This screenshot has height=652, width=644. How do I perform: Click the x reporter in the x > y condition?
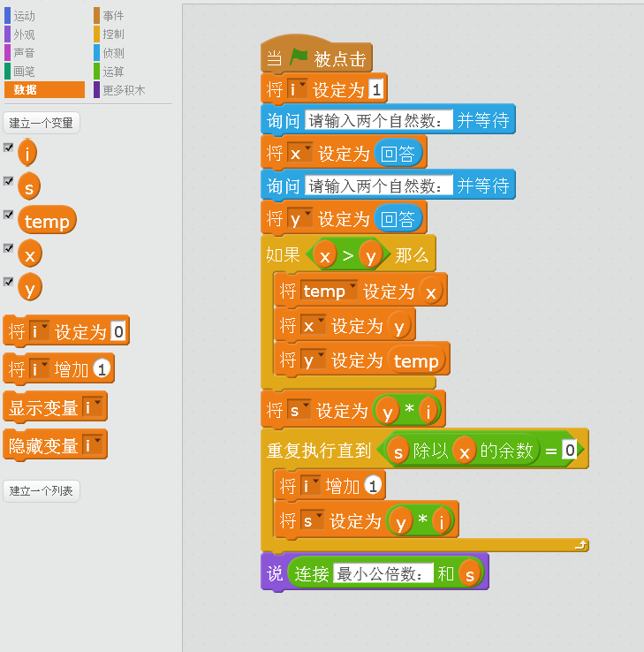(x=325, y=255)
